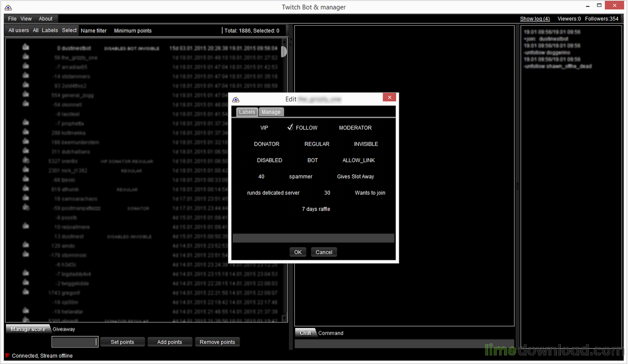This screenshot has width=628, height=364.
Task: Open the Show log (4) link
Action: point(535,19)
